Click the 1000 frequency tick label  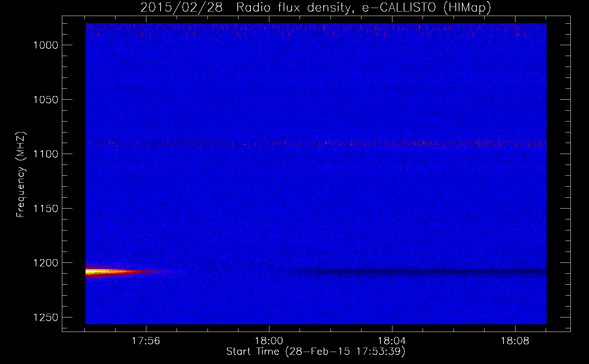coord(46,45)
